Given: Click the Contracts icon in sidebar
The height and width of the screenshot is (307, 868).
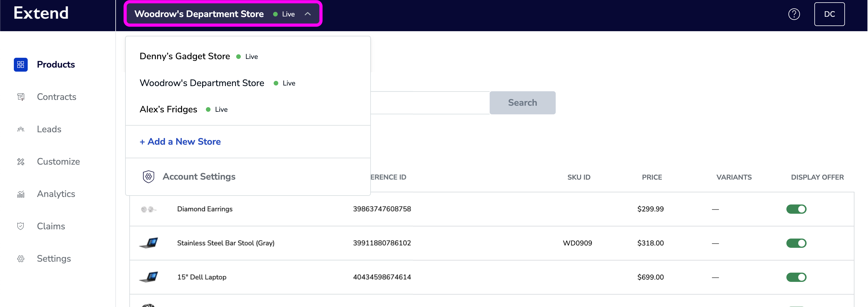Looking at the screenshot, I should click(20, 97).
